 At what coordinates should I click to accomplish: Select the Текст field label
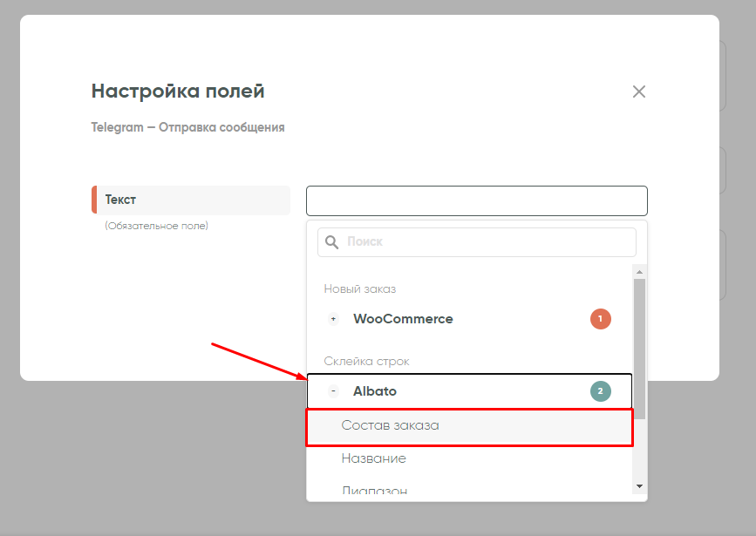click(x=120, y=200)
